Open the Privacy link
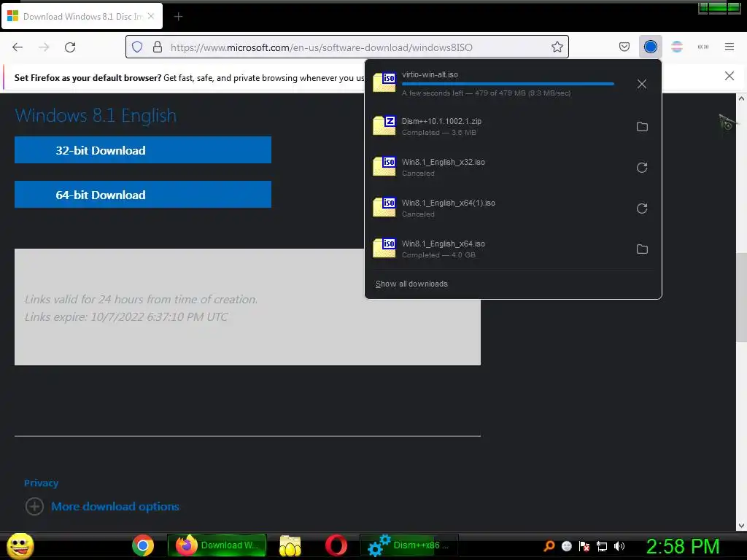The width and height of the screenshot is (747, 560). pyautogui.click(x=41, y=483)
